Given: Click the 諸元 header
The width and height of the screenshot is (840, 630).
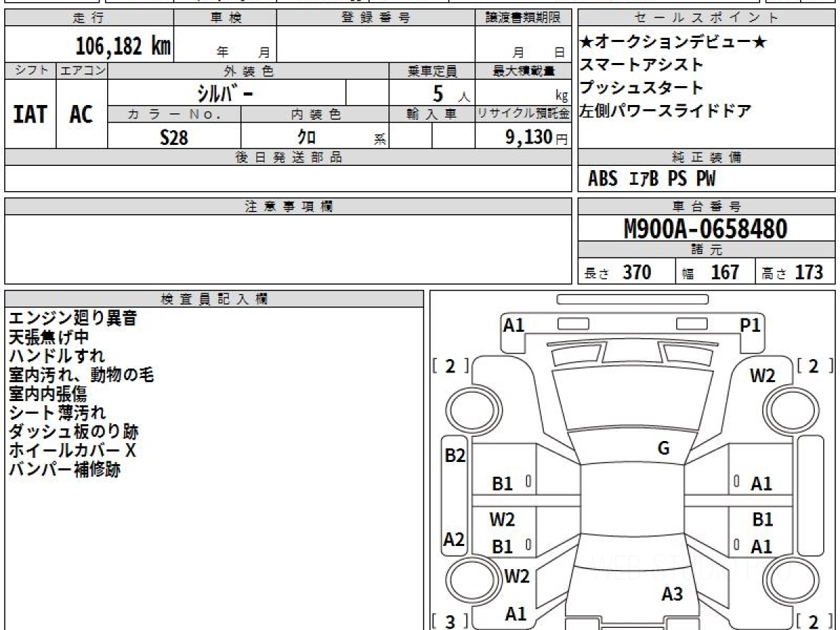Looking at the screenshot, I should [706, 250].
